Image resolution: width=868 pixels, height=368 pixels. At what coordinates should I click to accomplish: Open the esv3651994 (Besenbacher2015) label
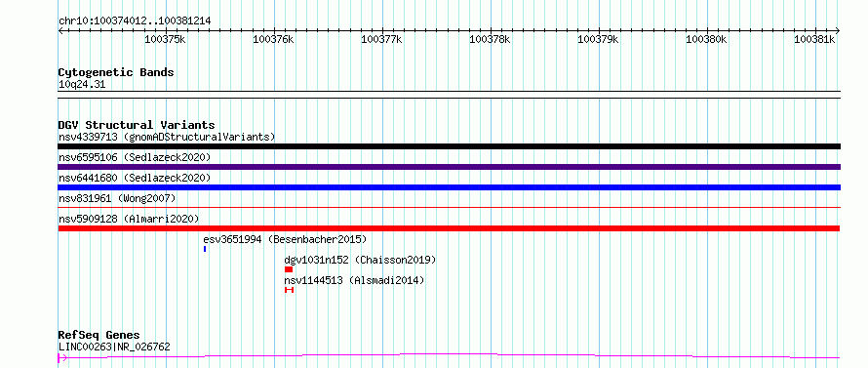click(x=285, y=239)
